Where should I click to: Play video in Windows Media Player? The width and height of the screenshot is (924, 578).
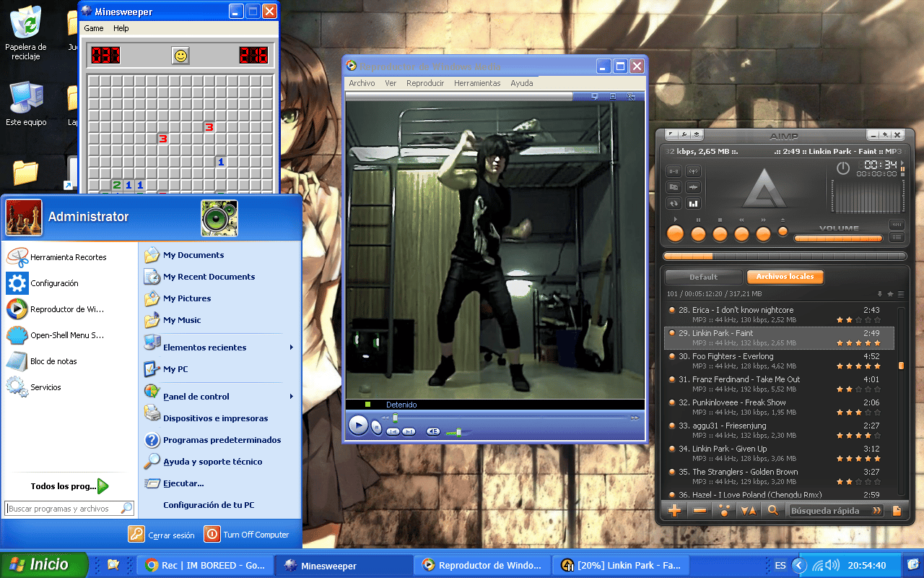point(358,426)
